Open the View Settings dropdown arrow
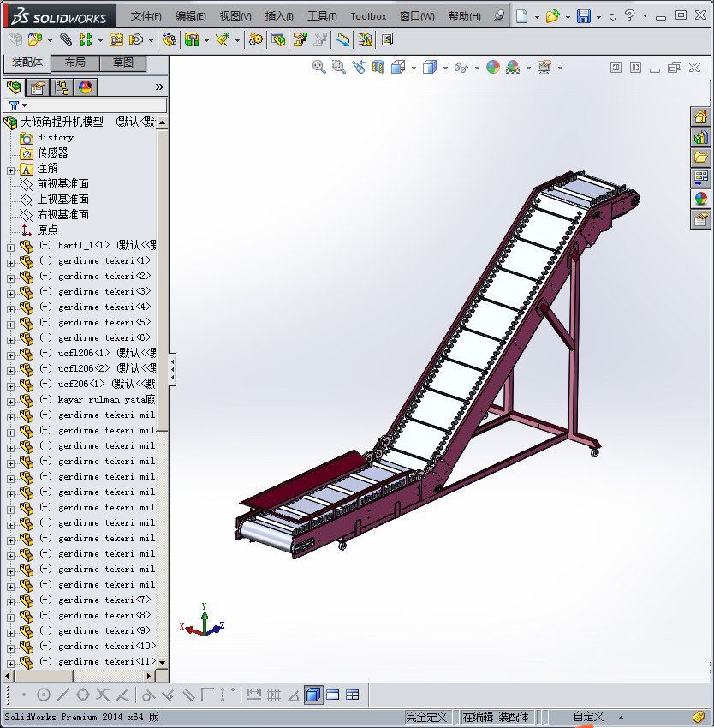Viewport: 714px width, 728px height. 561,69
